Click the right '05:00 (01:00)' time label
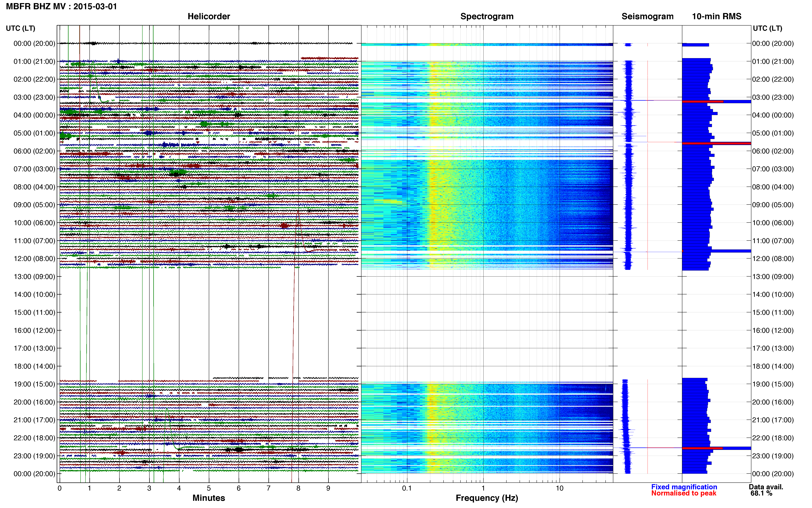The image size is (812, 508). point(773,133)
